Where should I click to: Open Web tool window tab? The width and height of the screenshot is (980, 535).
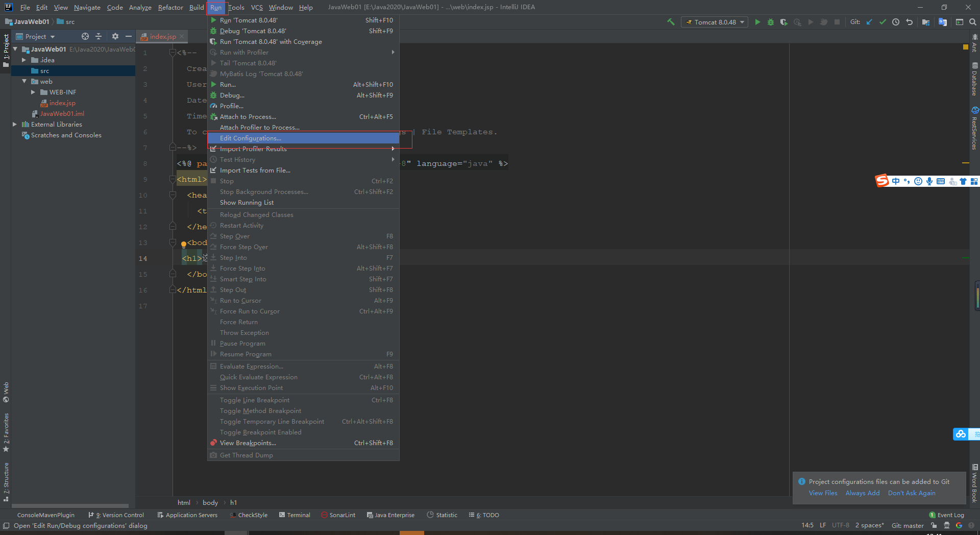pos(6,392)
